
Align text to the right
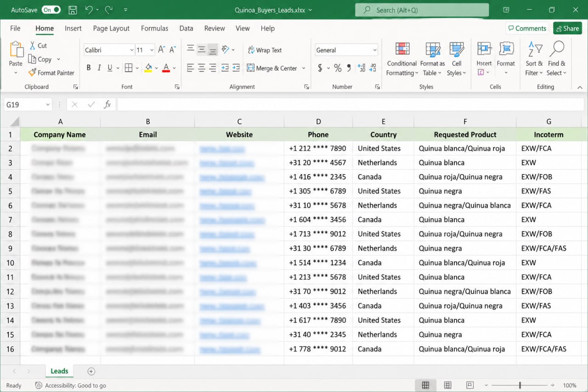tap(212, 68)
